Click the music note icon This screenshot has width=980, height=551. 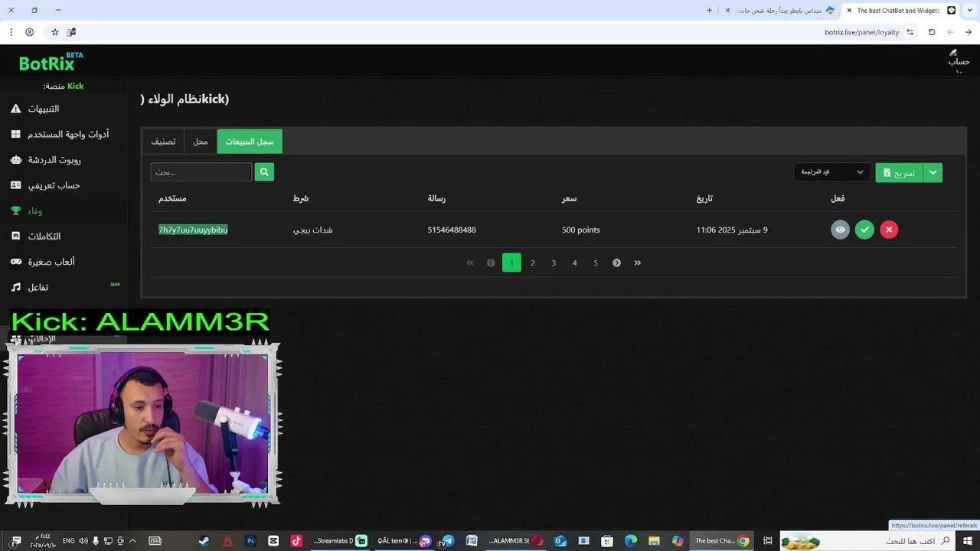point(15,287)
